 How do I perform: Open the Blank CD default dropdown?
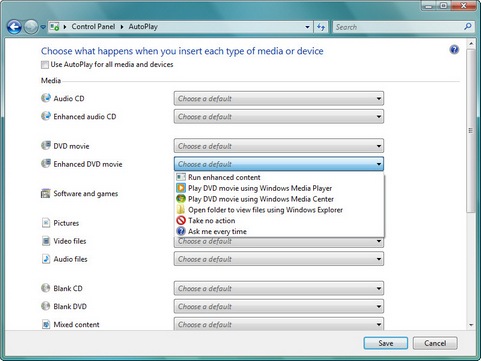pos(279,288)
